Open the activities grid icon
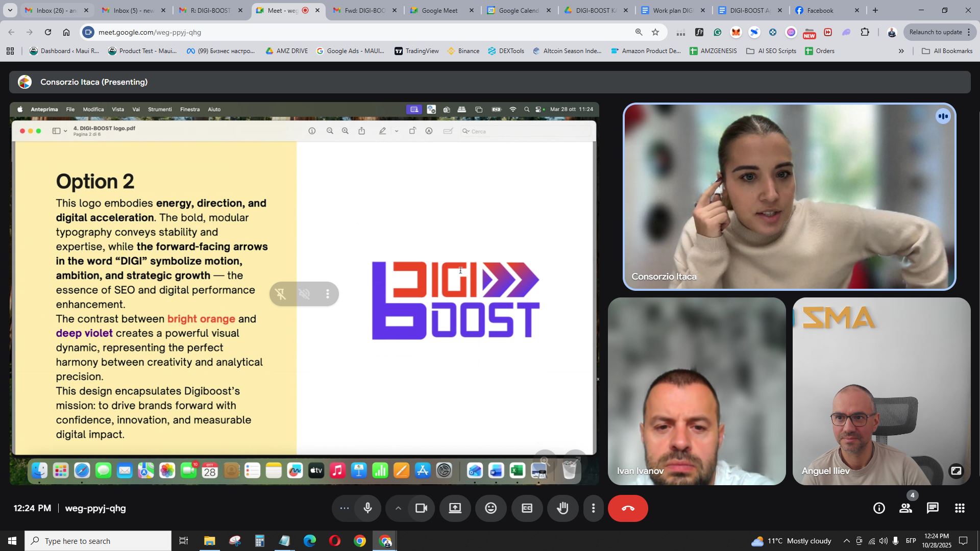980x551 pixels. click(x=960, y=508)
